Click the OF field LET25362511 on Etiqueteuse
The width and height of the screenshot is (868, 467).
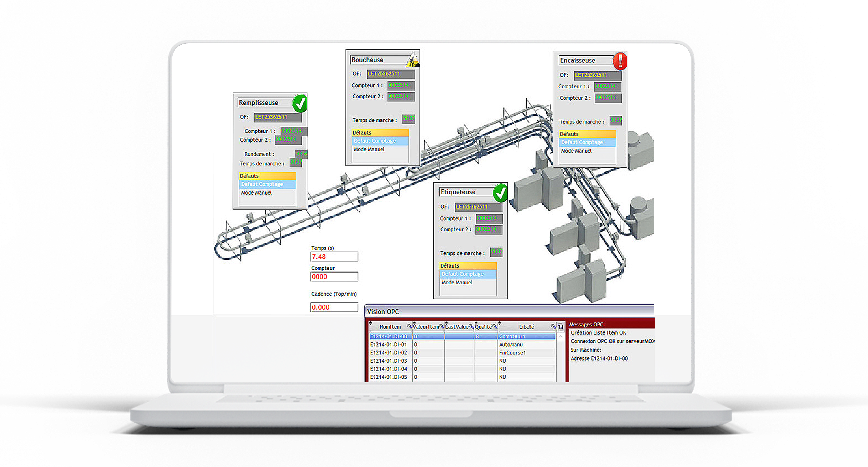tap(479, 207)
